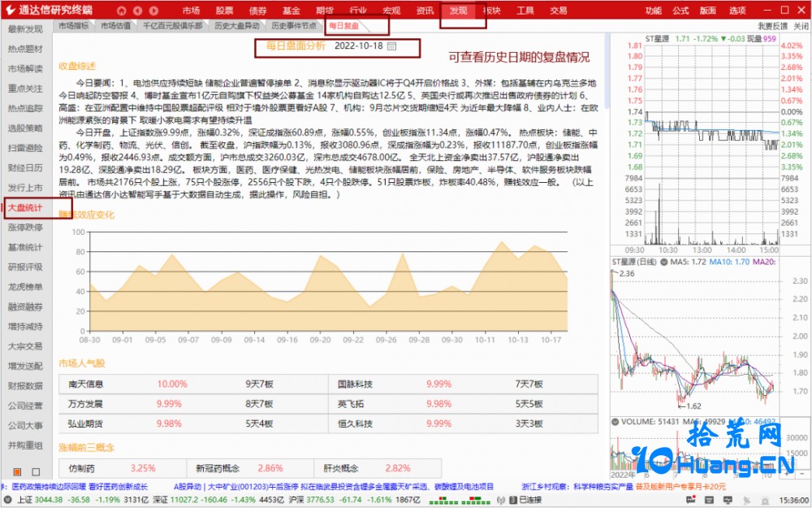Open the 工具 menu
This screenshot has width=812, height=508.
[x=525, y=11]
